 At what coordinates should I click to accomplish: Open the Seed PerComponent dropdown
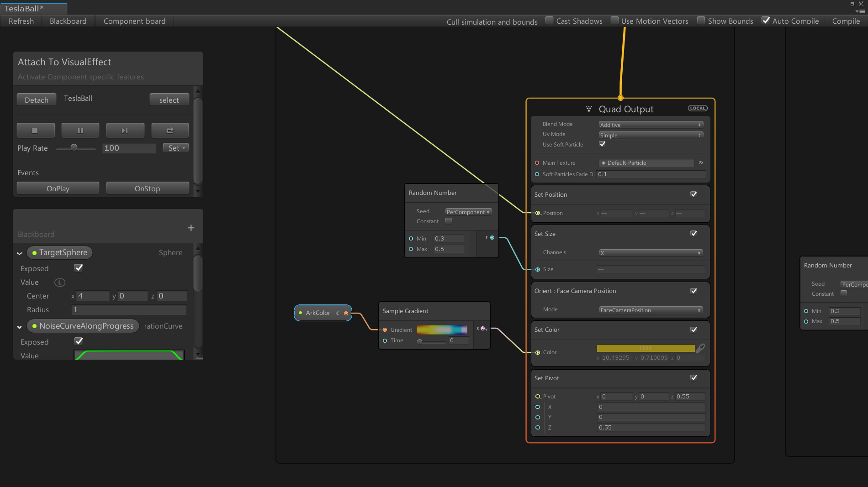coord(468,212)
